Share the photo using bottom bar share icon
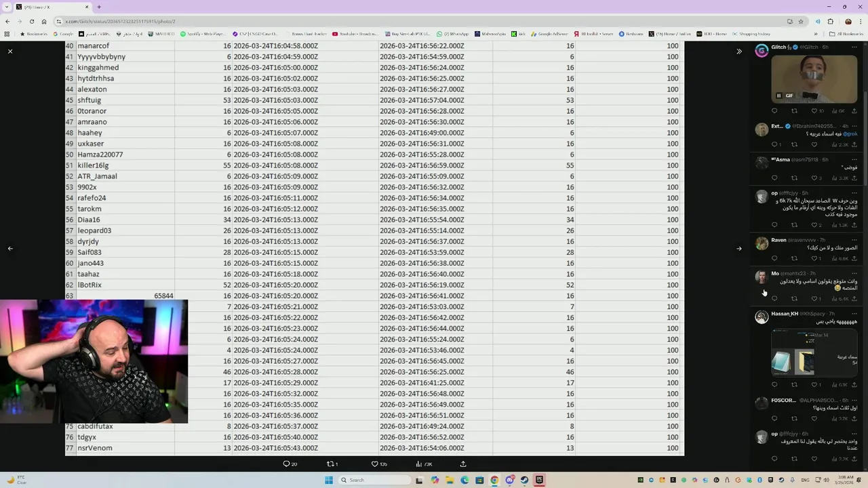This screenshot has width=868, height=488. point(463,464)
